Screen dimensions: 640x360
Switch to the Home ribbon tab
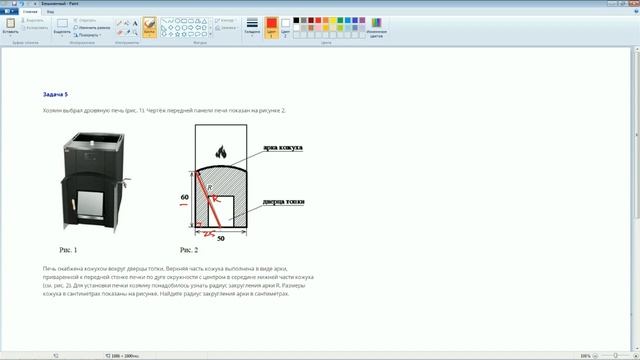pyautogui.click(x=30, y=11)
